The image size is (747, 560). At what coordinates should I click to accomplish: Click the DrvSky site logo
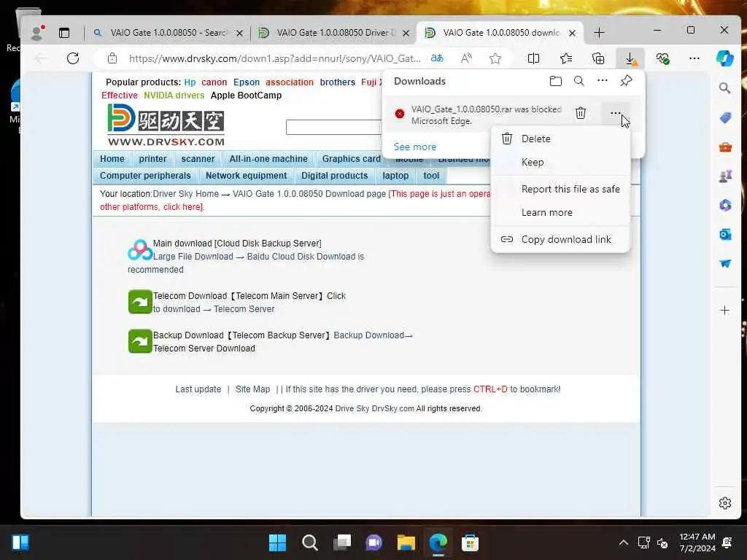[166, 125]
